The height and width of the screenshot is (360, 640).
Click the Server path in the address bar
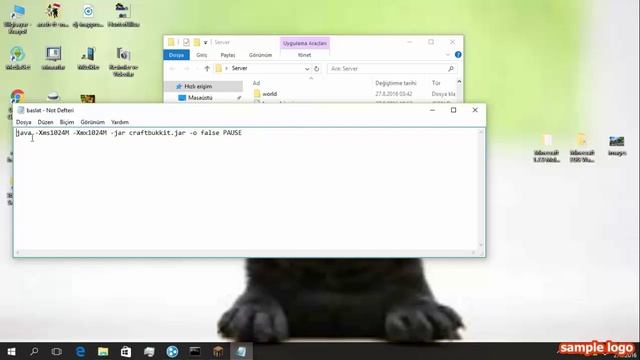[240, 69]
